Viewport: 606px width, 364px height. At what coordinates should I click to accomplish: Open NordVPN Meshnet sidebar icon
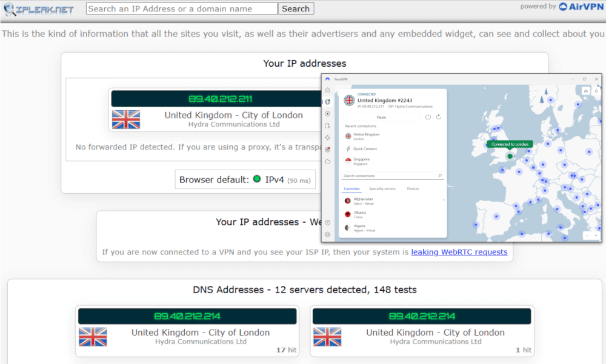click(328, 137)
